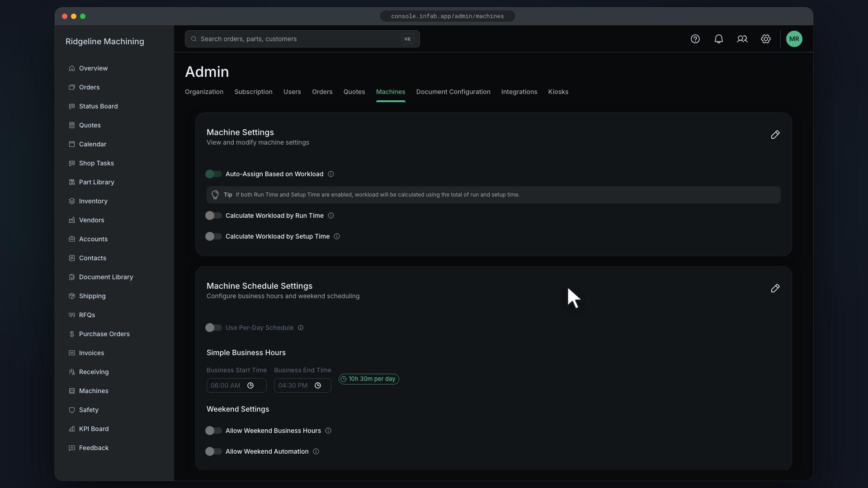Open clock picker for Business Start Time
This screenshot has height=488, width=868.
tap(250, 385)
